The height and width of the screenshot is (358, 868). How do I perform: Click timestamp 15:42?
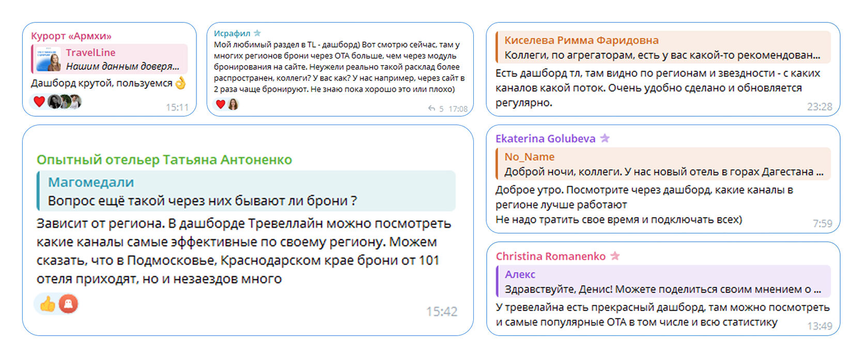pos(442,312)
